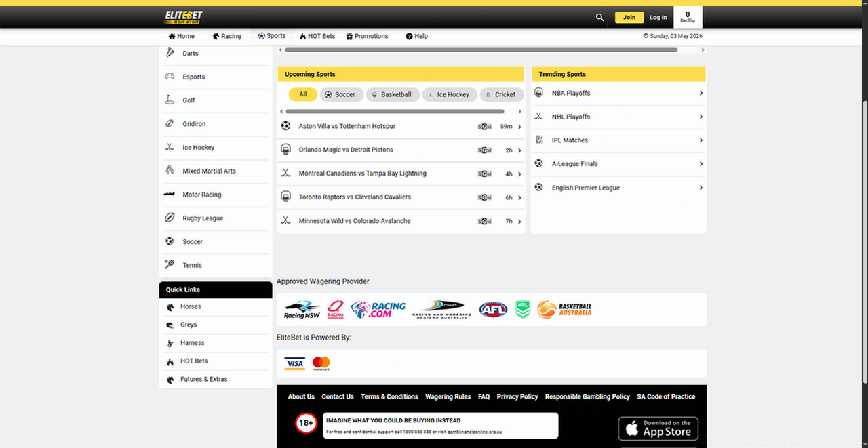Click the Tennis racket icon

coord(170,265)
